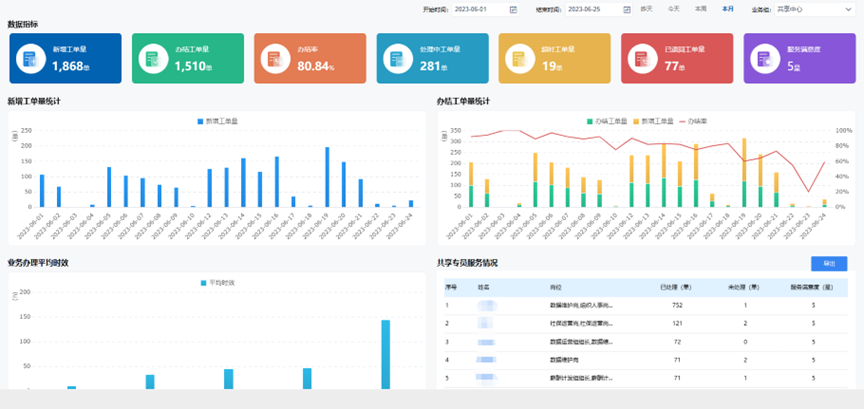
Task: Click the 业务办理平均时效 chart heading
Action: [38, 263]
